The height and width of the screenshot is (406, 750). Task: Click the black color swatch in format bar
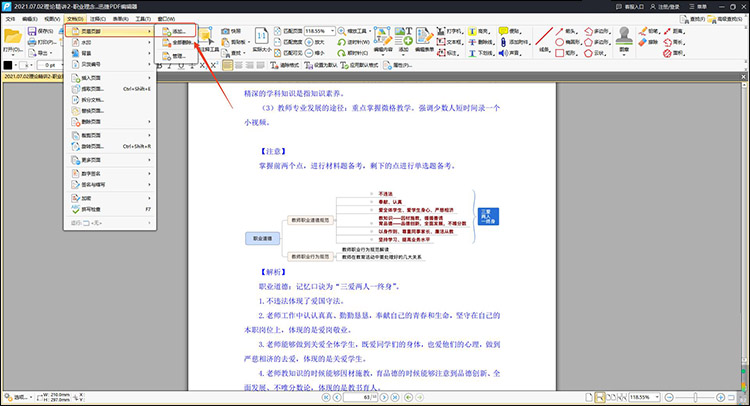(x=8, y=65)
